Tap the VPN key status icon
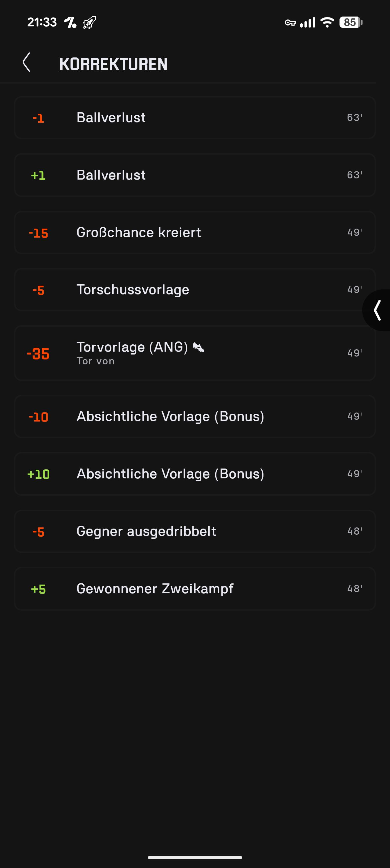The height and width of the screenshot is (868, 390). pos(290,23)
